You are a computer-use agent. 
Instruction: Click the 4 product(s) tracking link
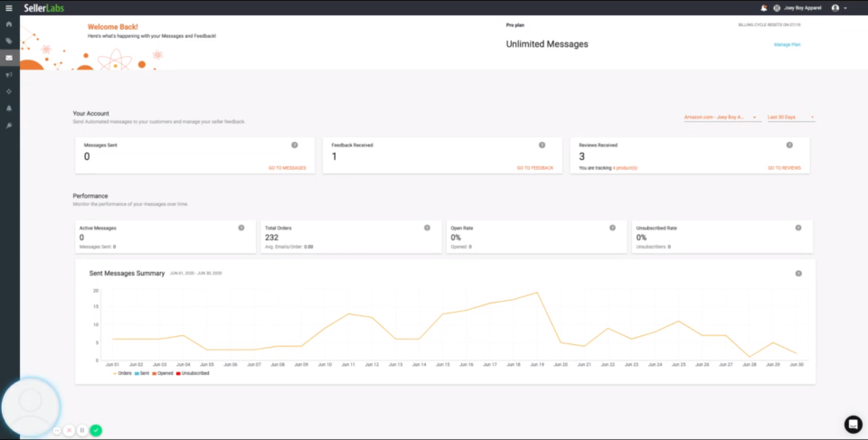coord(625,168)
